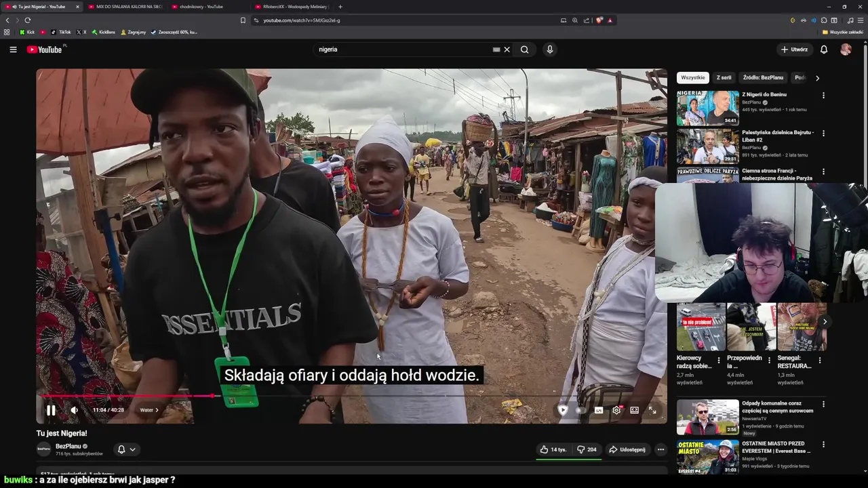This screenshot has height=488, width=868.
Task: Open the Zagraj.my bookmark
Action: coord(134,32)
